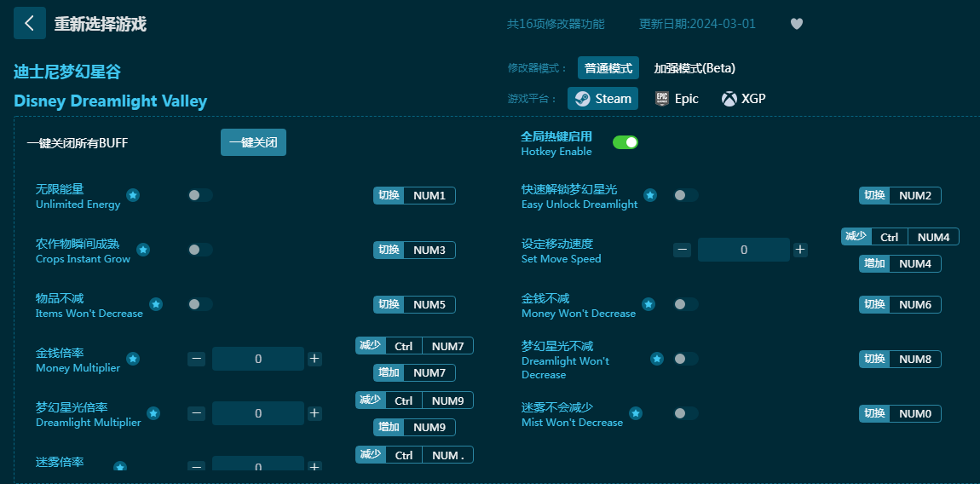Click star icon beside Crops Instant Grow
Screen dimensions: 980x484
point(143,250)
